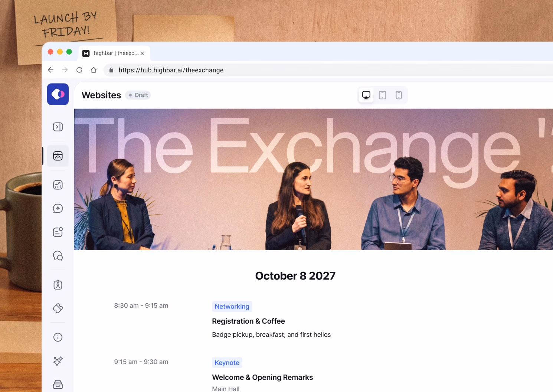Click the Keynote session tag
The width and height of the screenshot is (553, 392).
pos(227,363)
